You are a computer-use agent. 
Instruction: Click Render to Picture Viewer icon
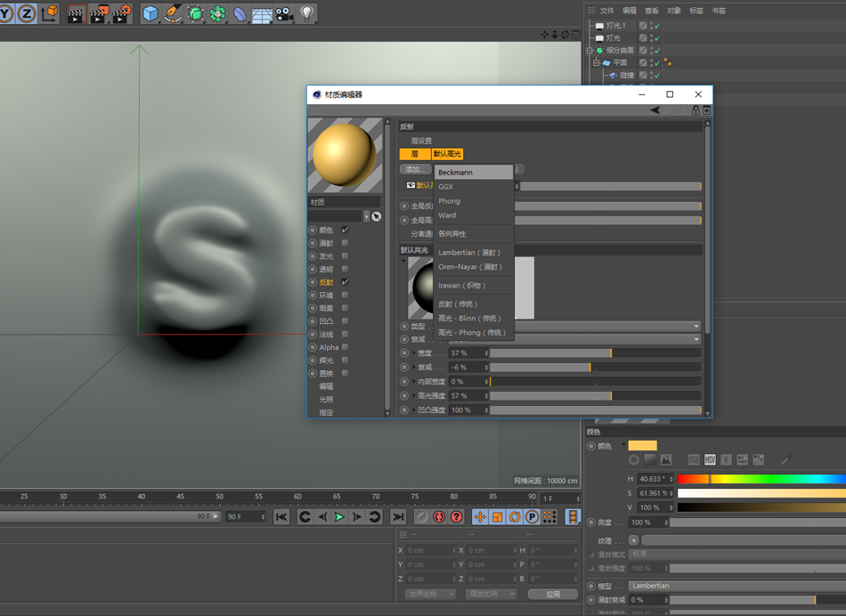[99, 13]
